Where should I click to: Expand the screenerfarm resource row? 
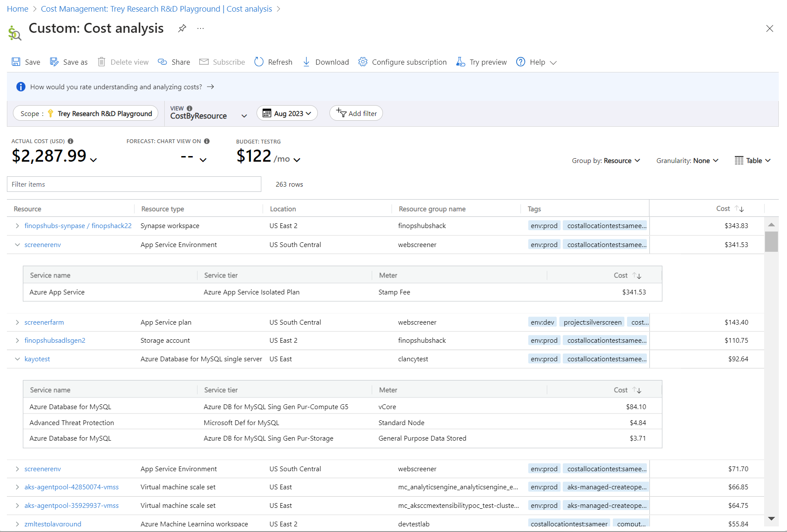17,322
